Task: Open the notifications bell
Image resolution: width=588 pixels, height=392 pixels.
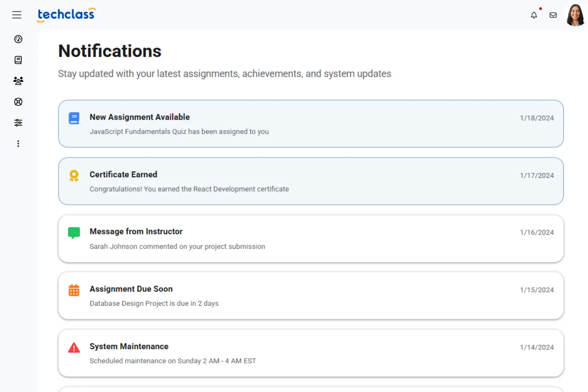Action: (x=534, y=15)
